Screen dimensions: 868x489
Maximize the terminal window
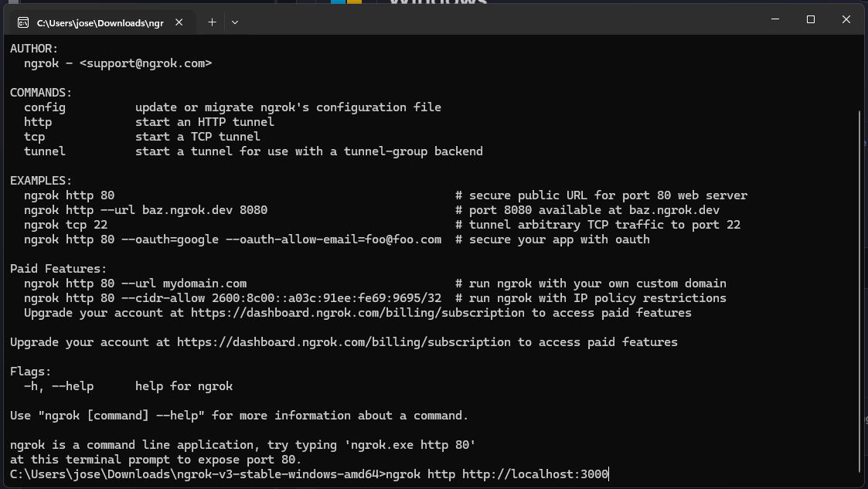click(x=811, y=19)
